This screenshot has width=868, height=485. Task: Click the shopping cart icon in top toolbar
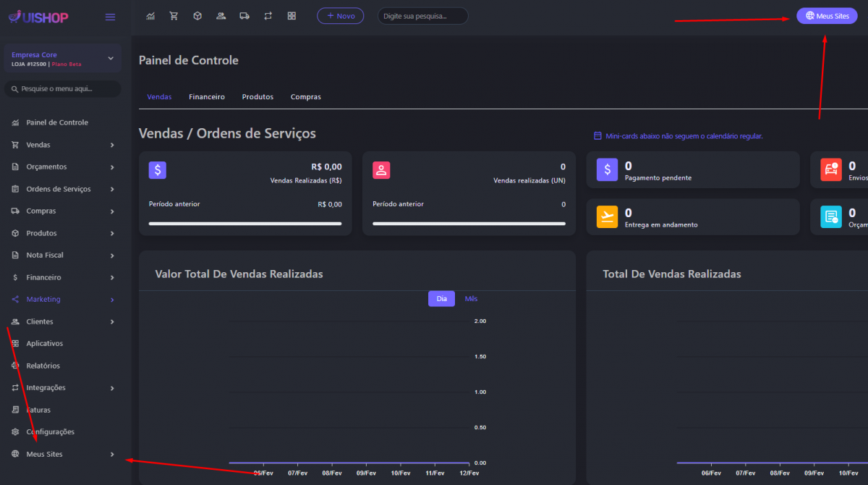[174, 16]
